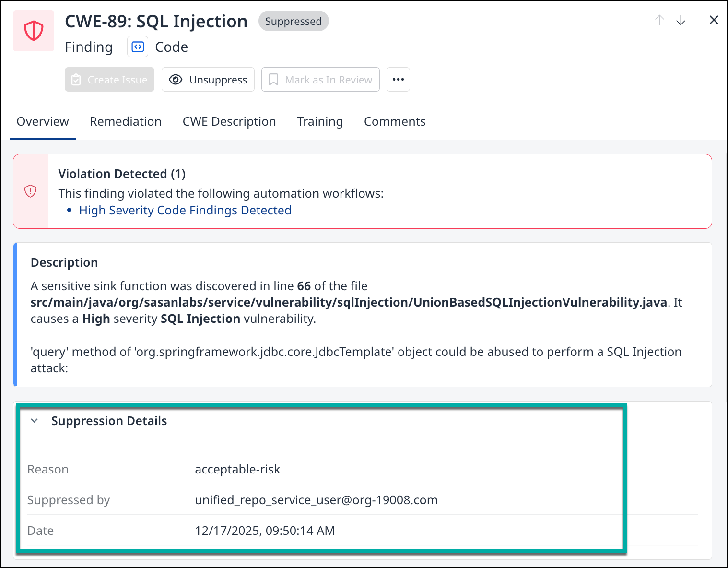Open the CWE Description tab

point(229,122)
